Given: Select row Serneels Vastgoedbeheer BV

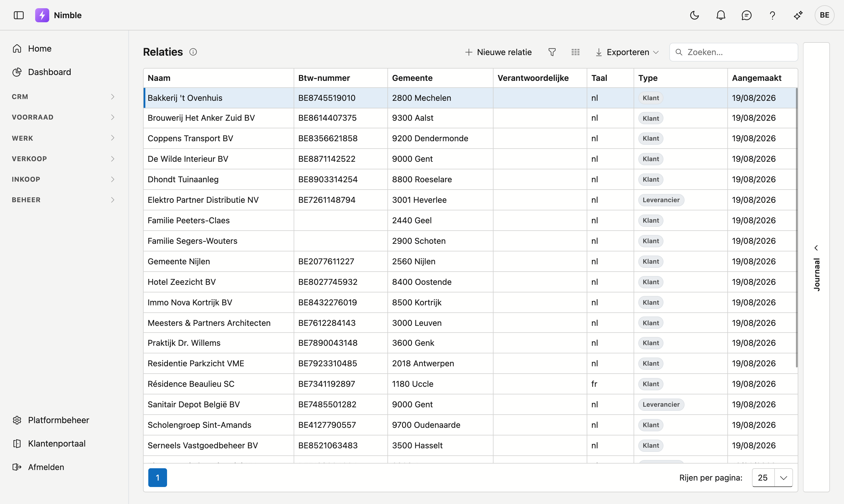Looking at the screenshot, I should [470, 445].
